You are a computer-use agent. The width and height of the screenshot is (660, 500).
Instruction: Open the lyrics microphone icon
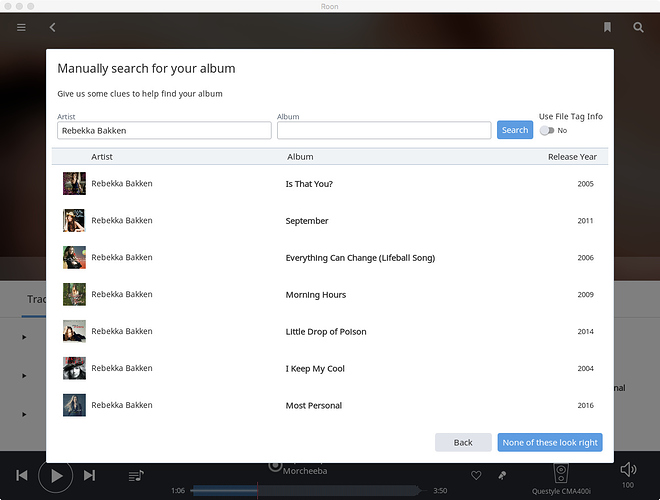502,476
